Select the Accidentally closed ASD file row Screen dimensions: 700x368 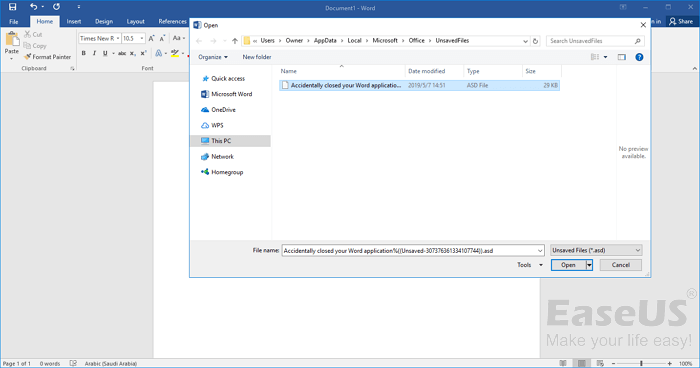point(419,85)
